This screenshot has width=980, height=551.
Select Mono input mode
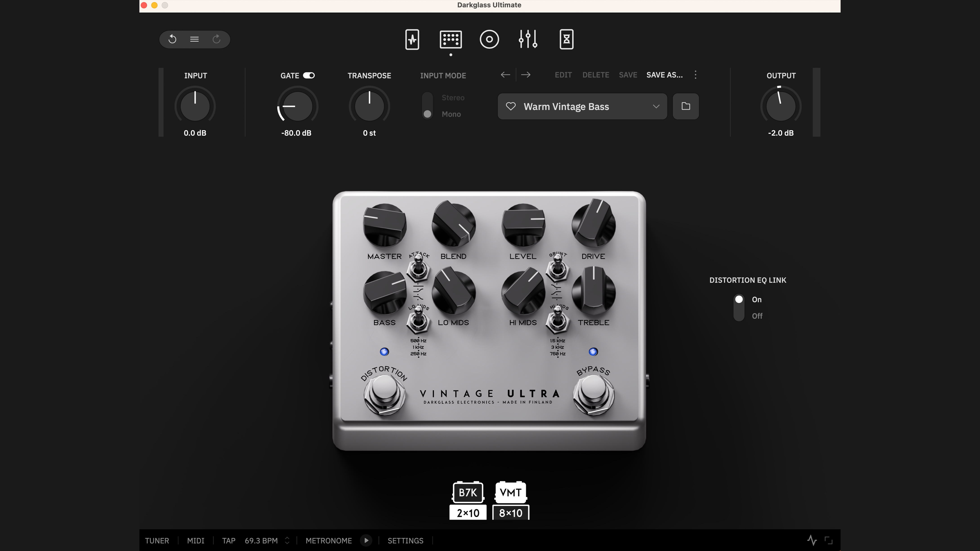(x=451, y=114)
